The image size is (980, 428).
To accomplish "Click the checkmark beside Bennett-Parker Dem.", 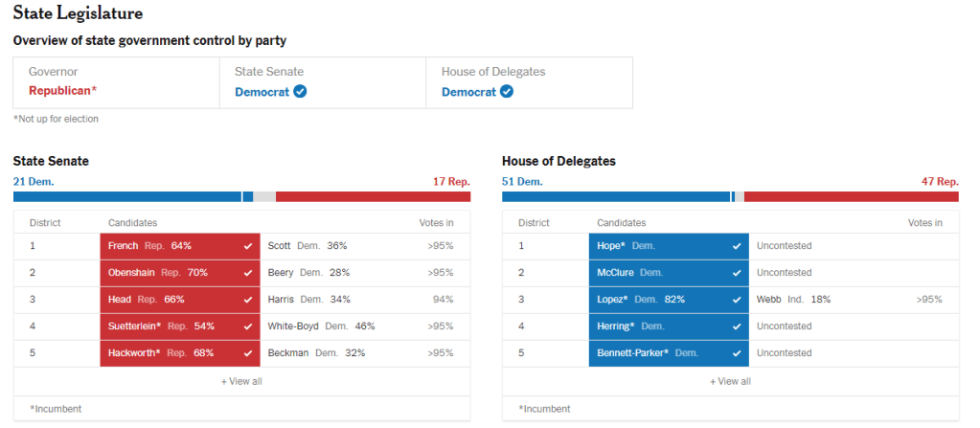I will pos(737,353).
